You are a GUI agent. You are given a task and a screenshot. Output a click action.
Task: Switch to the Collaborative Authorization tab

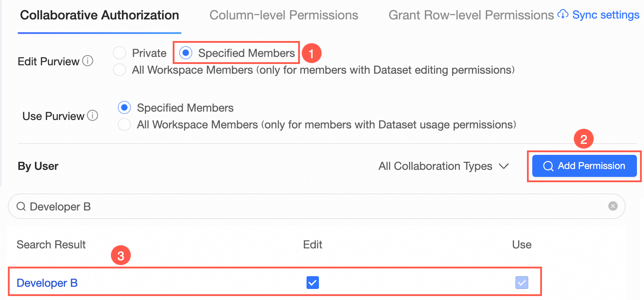[x=99, y=15]
